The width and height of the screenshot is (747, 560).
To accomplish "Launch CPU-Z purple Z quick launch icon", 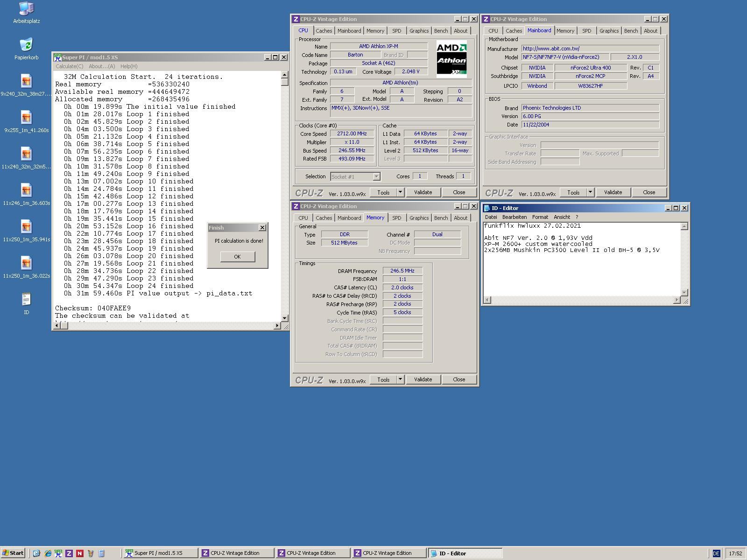I will pos(69,553).
